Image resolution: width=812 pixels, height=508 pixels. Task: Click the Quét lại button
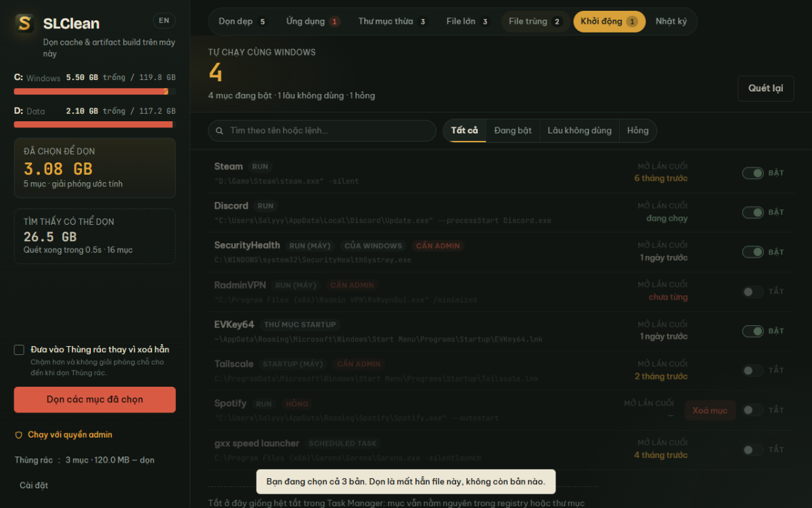point(765,89)
